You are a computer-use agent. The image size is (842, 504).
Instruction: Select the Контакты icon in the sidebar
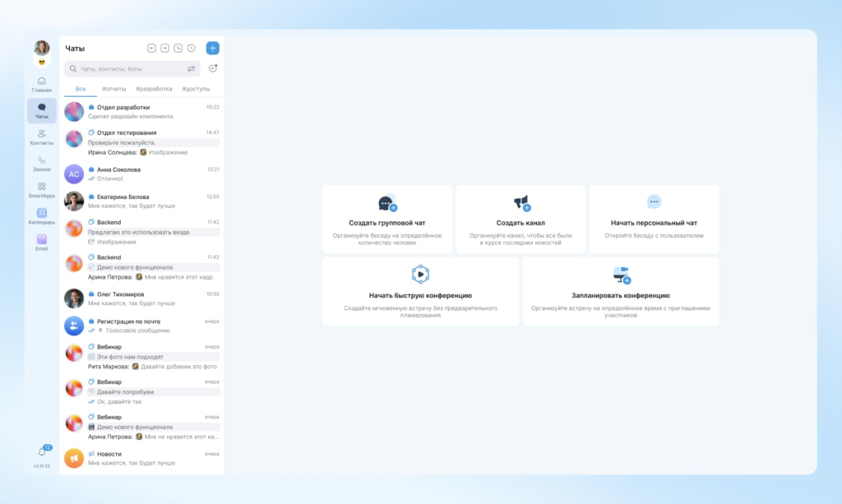tap(41, 135)
